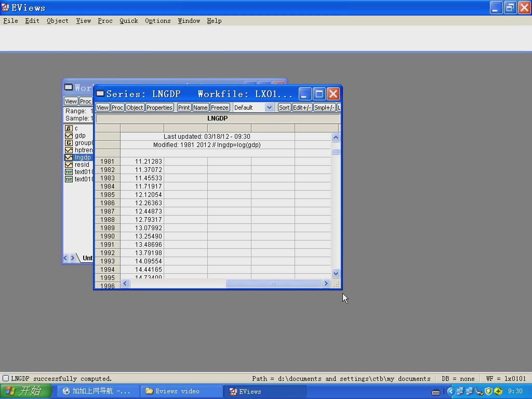Click Print button in series toolbar
Screen dimensions: 532x399
184,108
